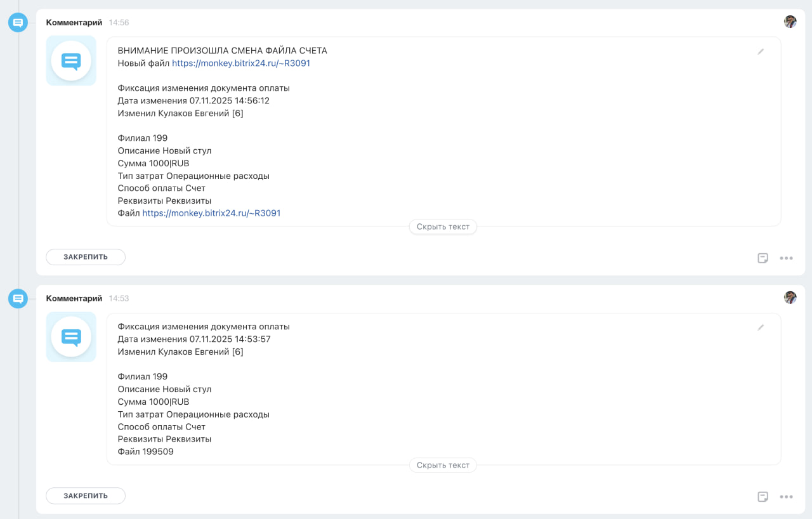Open the Файл link at comment bottom

click(211, 213)
